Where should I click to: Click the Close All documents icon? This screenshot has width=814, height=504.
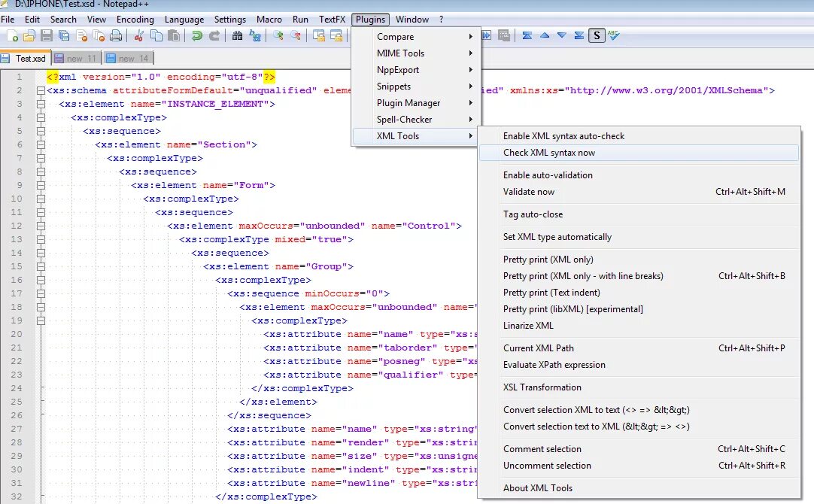(x=99, y=36)
